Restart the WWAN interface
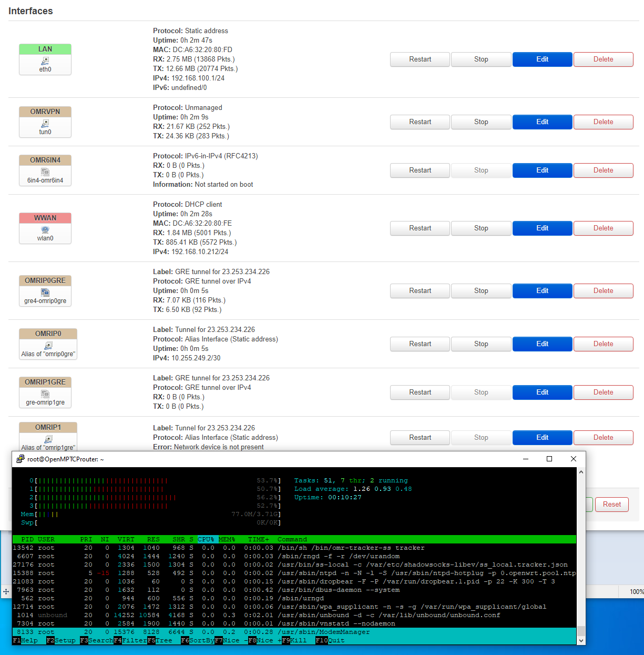Screen dimensions: 644x655 [420, 228]
